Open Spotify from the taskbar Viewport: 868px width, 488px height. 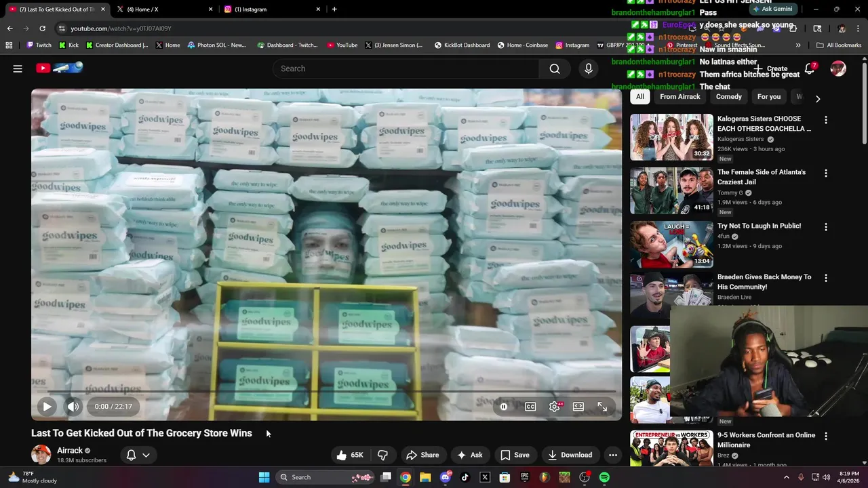(604, 477)
